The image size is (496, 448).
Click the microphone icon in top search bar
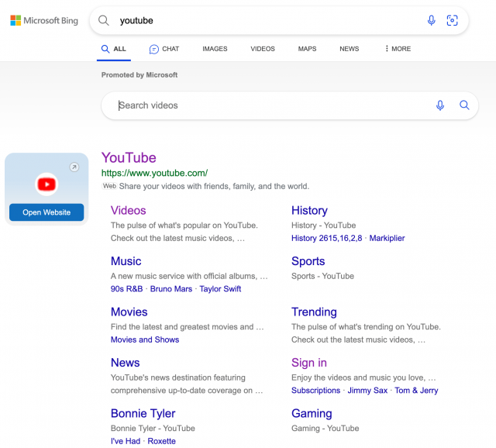[x=432, y=21]
